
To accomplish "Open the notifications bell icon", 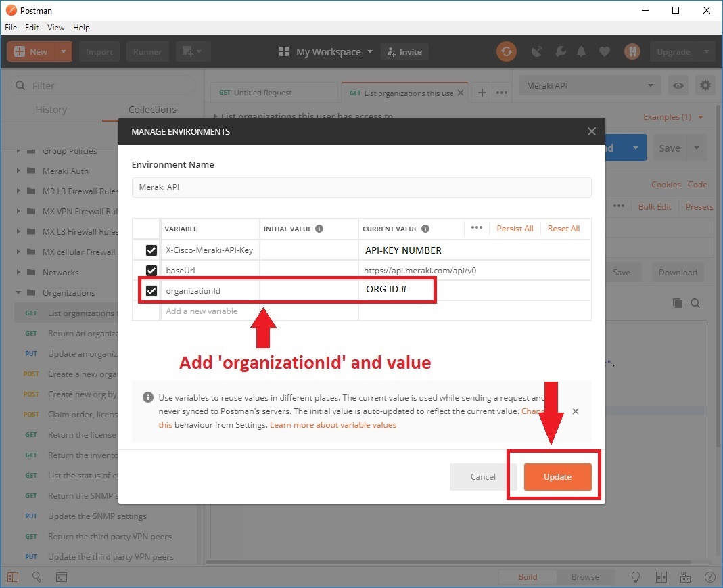I will (x=582, y=51).
